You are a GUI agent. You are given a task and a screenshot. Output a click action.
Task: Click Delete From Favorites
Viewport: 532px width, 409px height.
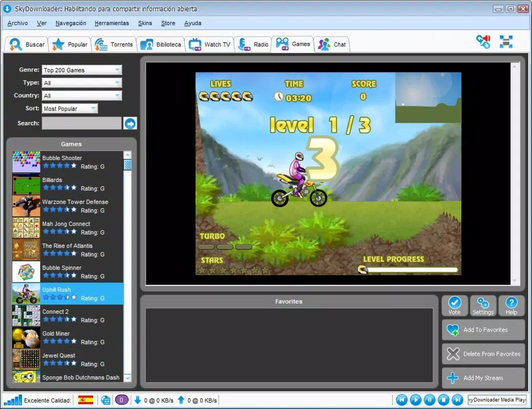pyautogui.click(x=483, y=354)
